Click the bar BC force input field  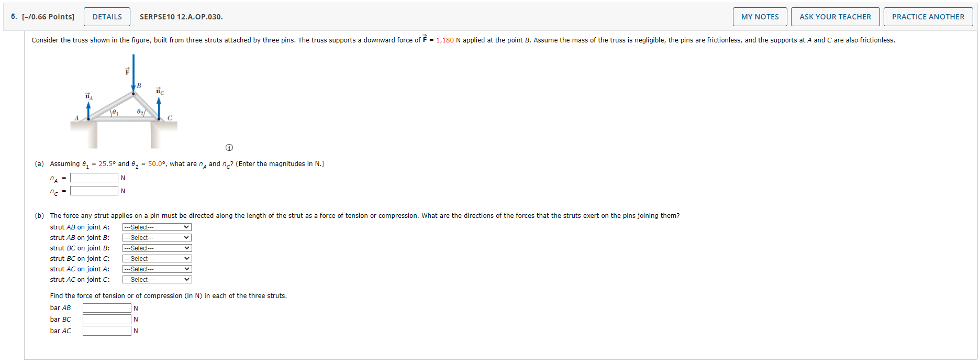[x=106, y=319]
